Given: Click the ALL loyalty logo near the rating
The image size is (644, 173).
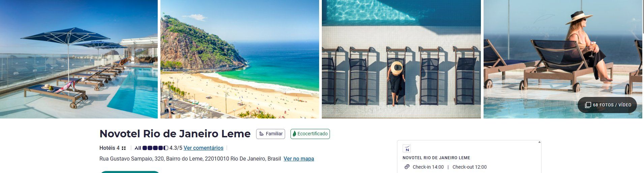Looking at the screenshot, I should (137, 148).
